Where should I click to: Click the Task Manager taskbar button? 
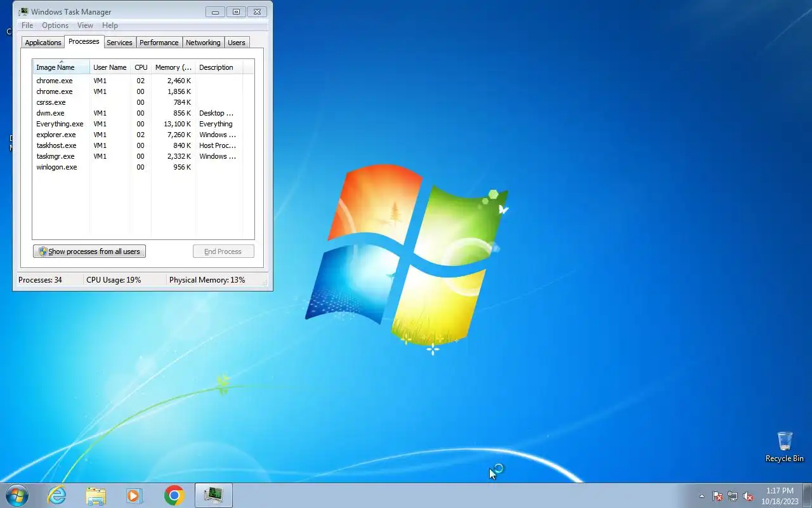[x=213, y=495]
